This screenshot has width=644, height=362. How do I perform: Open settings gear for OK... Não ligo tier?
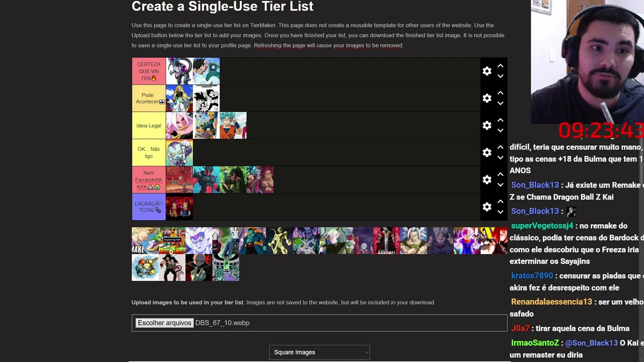(487, 153)
